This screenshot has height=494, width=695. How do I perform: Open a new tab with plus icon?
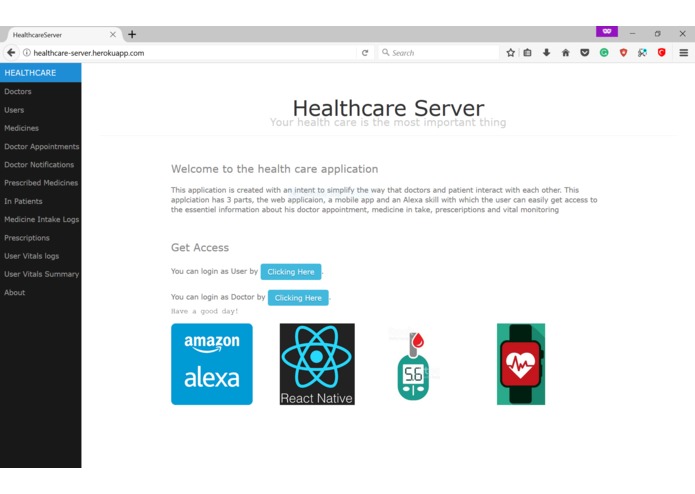132,34
